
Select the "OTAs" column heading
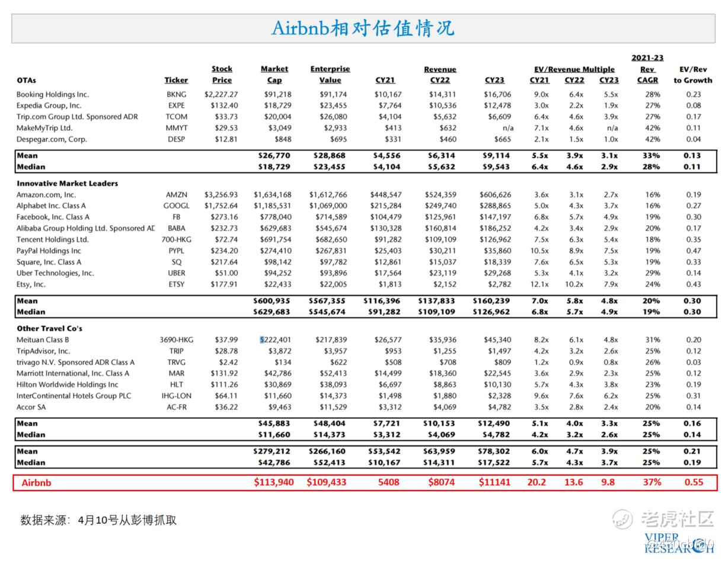click(27, 81)
